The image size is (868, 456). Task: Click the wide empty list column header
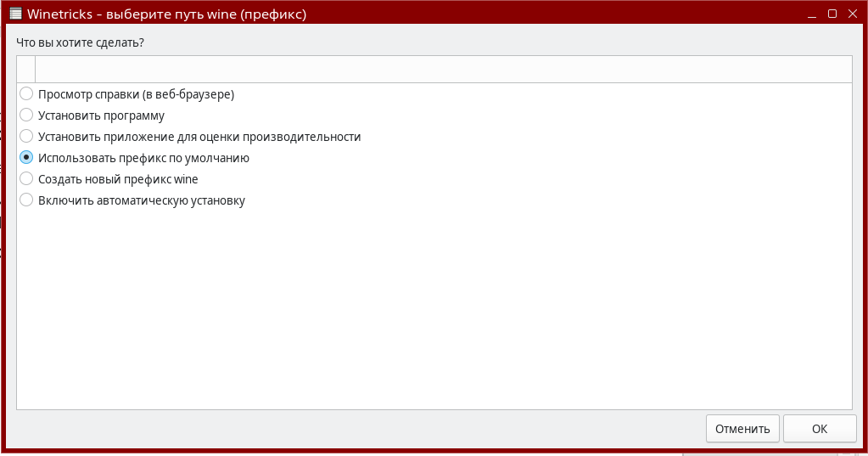[444, 70]
